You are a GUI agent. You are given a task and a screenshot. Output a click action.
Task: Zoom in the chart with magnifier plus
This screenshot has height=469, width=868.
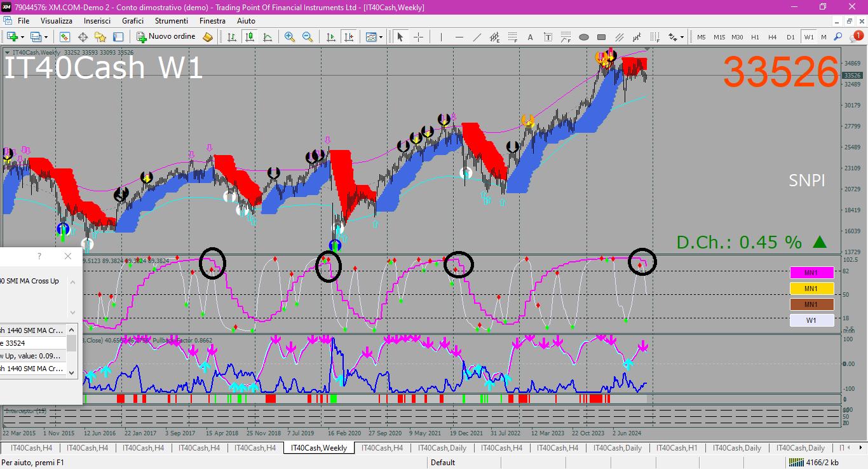coord(290,37)
